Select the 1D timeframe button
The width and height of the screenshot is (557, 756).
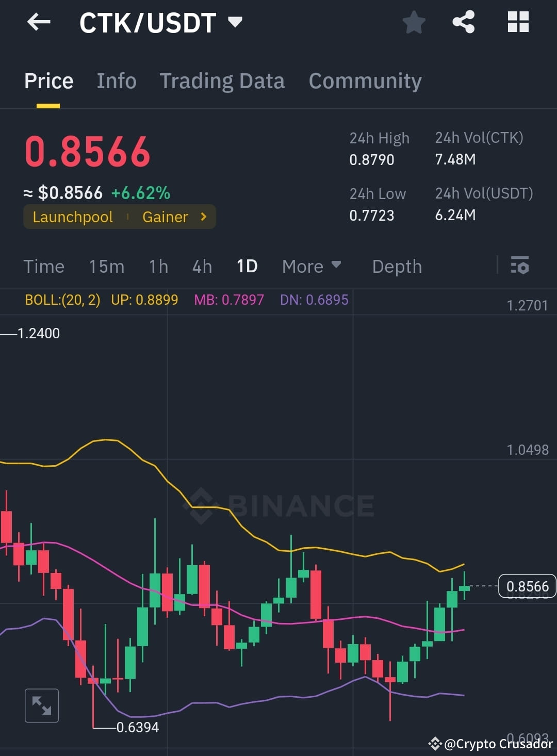247,266
